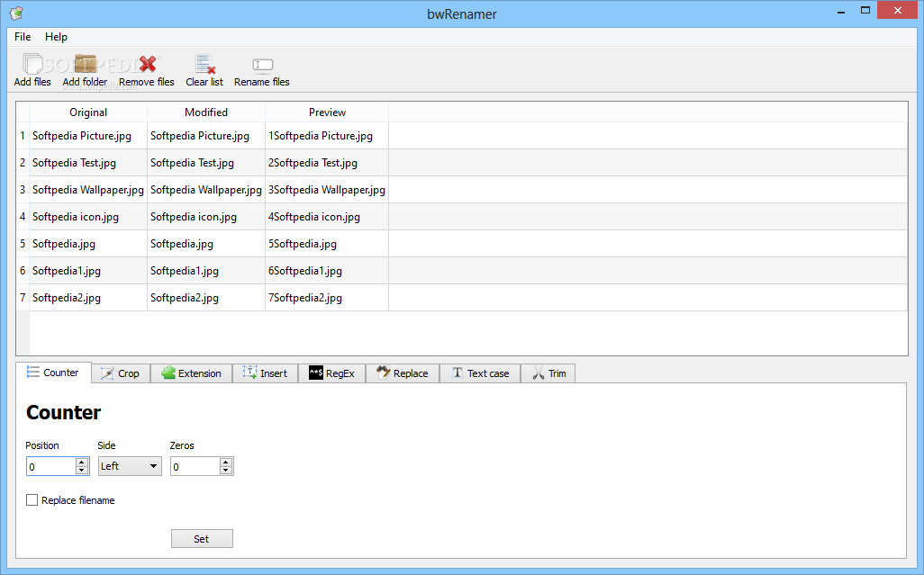The width and height of the screenshot is (924, 575).
Task: Click the bwRenamer app icon in title bar
Action: pos(16,13)
